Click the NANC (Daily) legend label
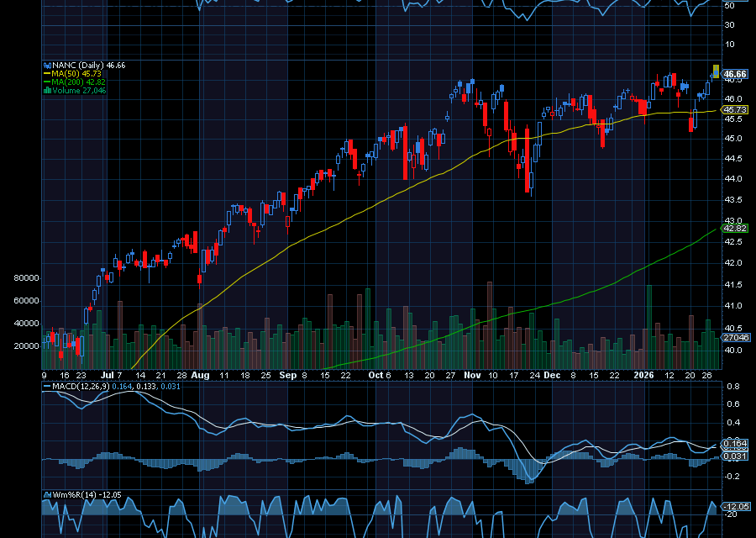The width and height of the screenshot is (756, 538). tap(78, 65)
